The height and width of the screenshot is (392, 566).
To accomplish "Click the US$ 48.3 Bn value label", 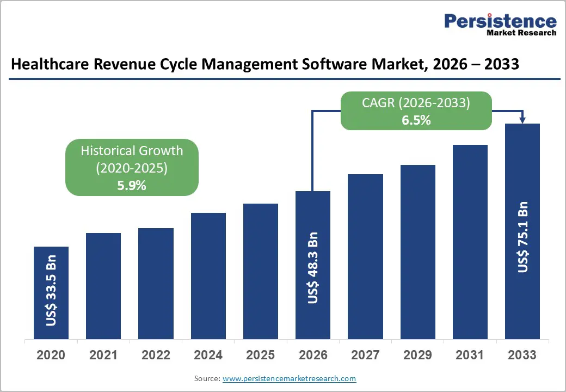I will coord(313,267).
